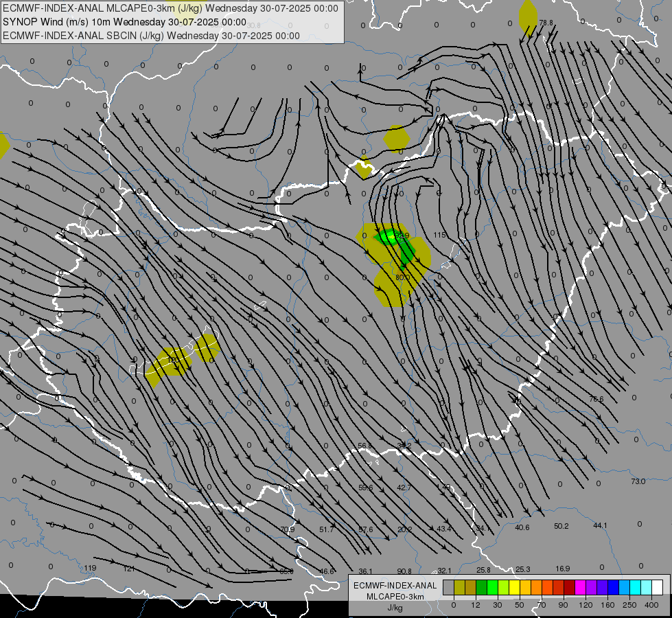
Task: Click legend scale label 160
Action: (607, 605)
